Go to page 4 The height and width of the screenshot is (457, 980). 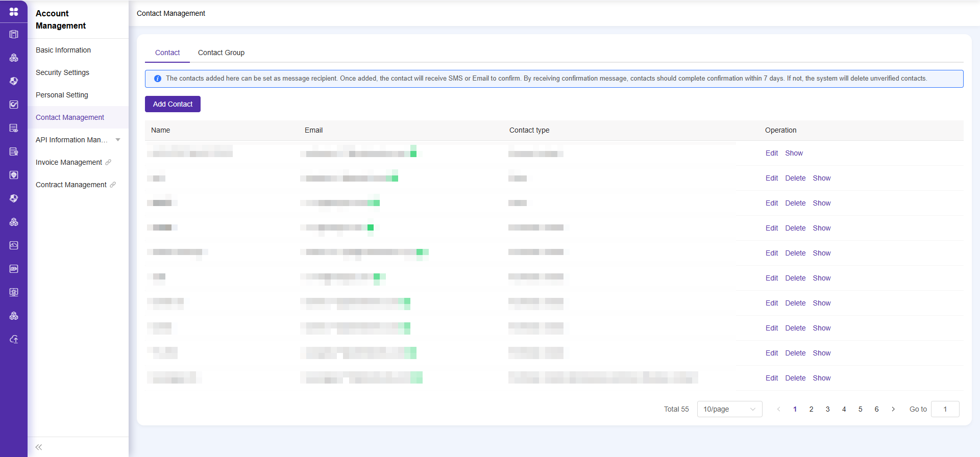[844, 409]
